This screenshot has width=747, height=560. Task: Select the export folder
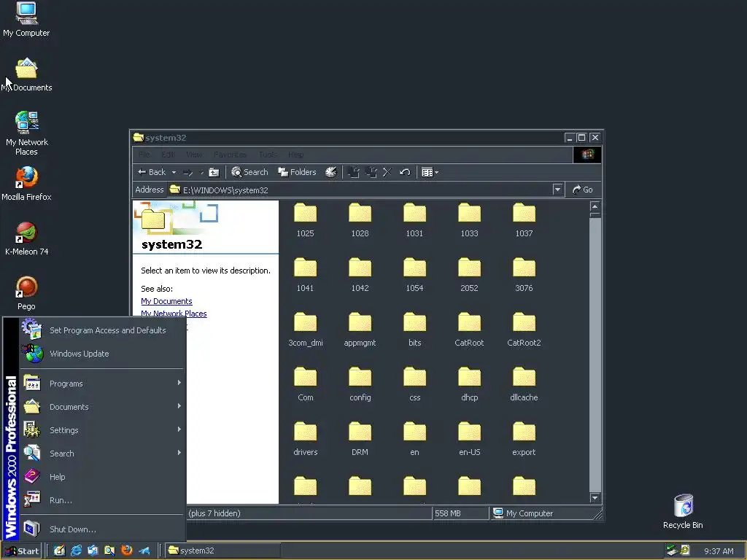tap(524, 439)
